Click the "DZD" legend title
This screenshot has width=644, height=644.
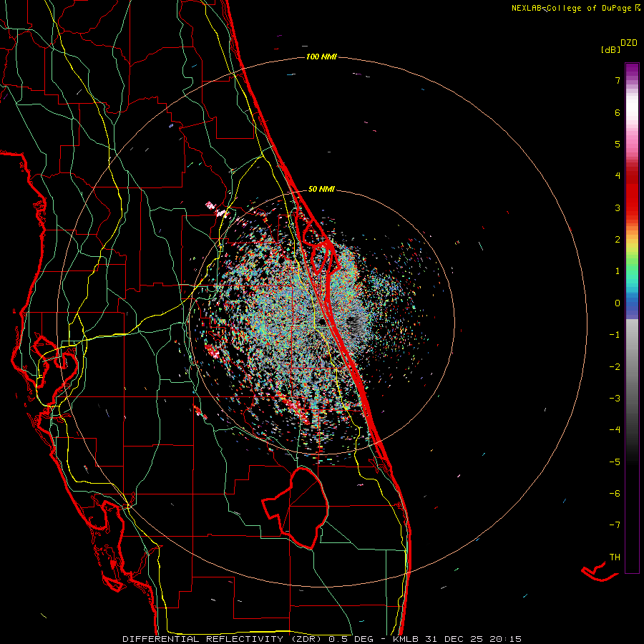coord(629,43)
